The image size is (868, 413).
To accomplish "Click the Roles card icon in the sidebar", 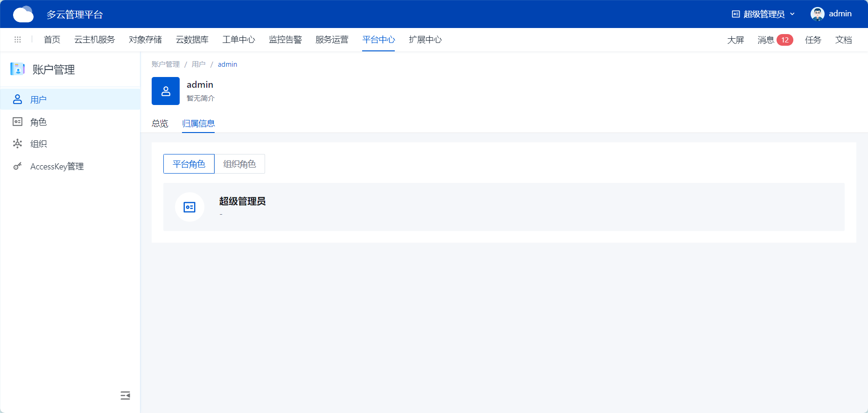I will tap(17, 122).
